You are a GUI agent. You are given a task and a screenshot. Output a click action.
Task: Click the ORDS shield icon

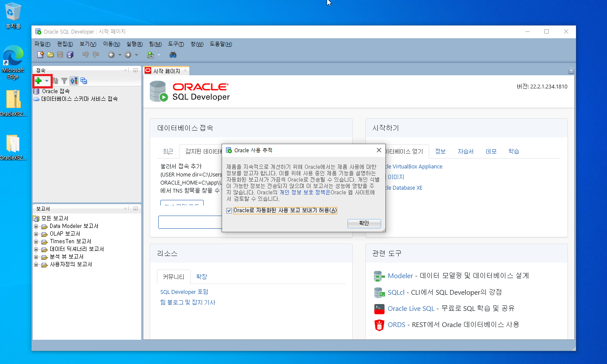pyautogui.click(x=379, y=325)
